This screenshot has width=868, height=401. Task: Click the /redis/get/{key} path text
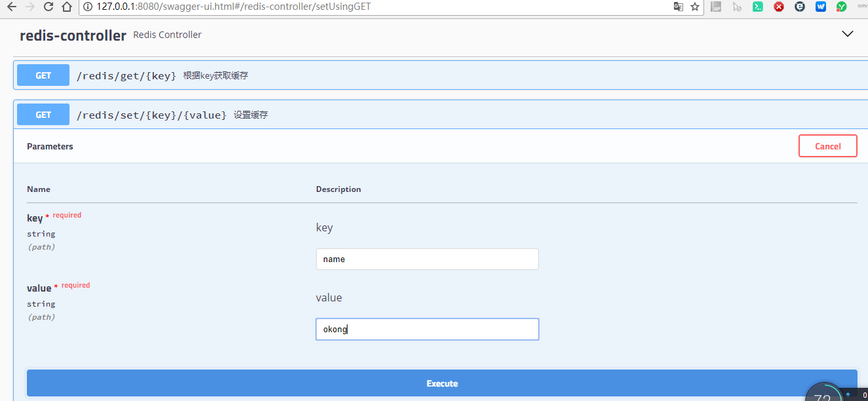tap(127, 76)
